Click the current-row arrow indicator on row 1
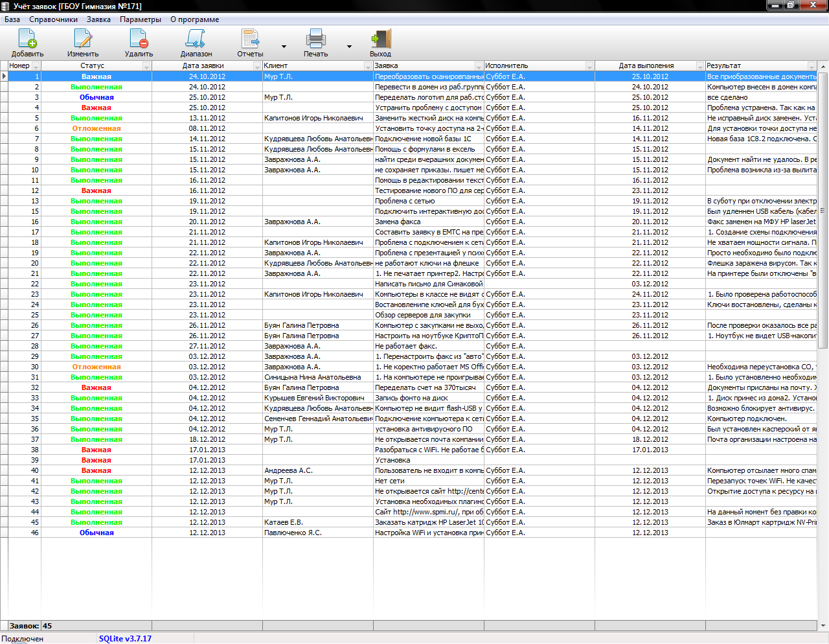Viewport: 829px width, 644px height. click(4, 76)
